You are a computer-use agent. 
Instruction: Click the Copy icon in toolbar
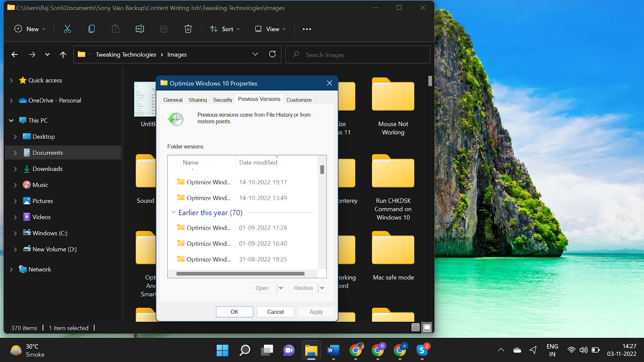[x=91, y=29]
